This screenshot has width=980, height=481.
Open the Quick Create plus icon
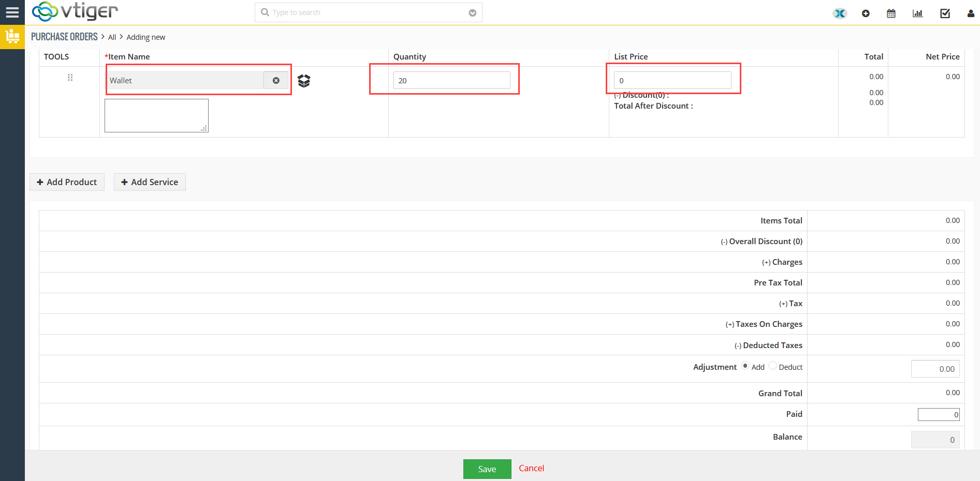[x=866, y=13]
